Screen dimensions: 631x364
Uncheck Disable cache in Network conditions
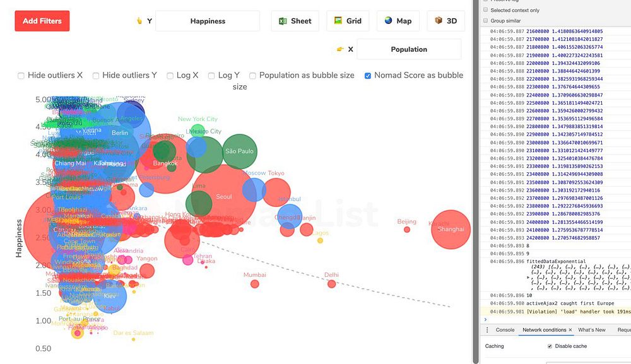pyautogui.click(x=550, y=346)
